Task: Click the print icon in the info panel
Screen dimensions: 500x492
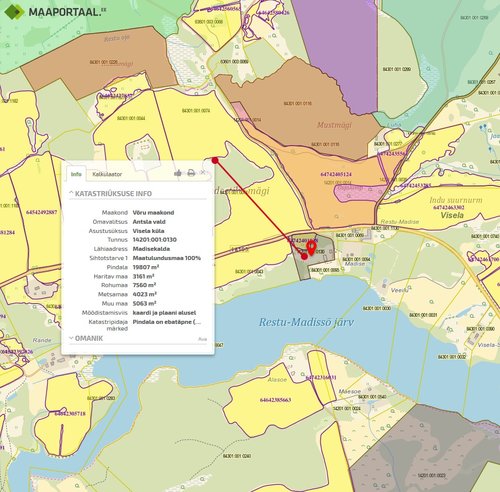Action: point(191,173)
